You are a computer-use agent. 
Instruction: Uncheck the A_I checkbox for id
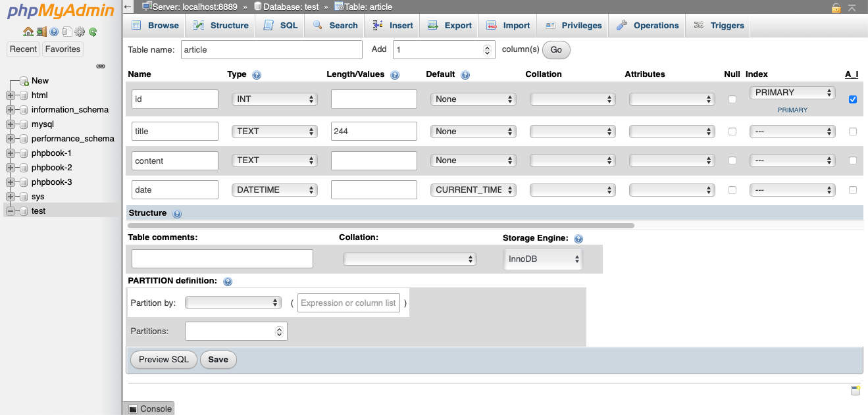tap(853, 99)
